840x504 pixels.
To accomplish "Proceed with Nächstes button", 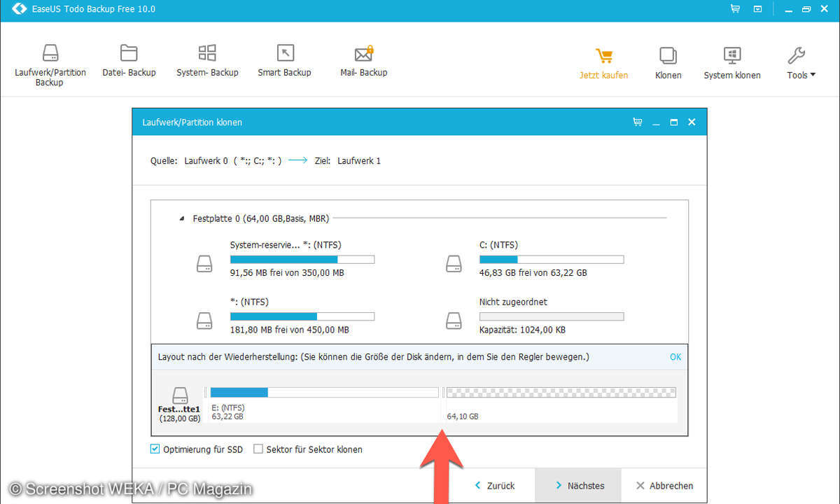I will tap(578, 486).
